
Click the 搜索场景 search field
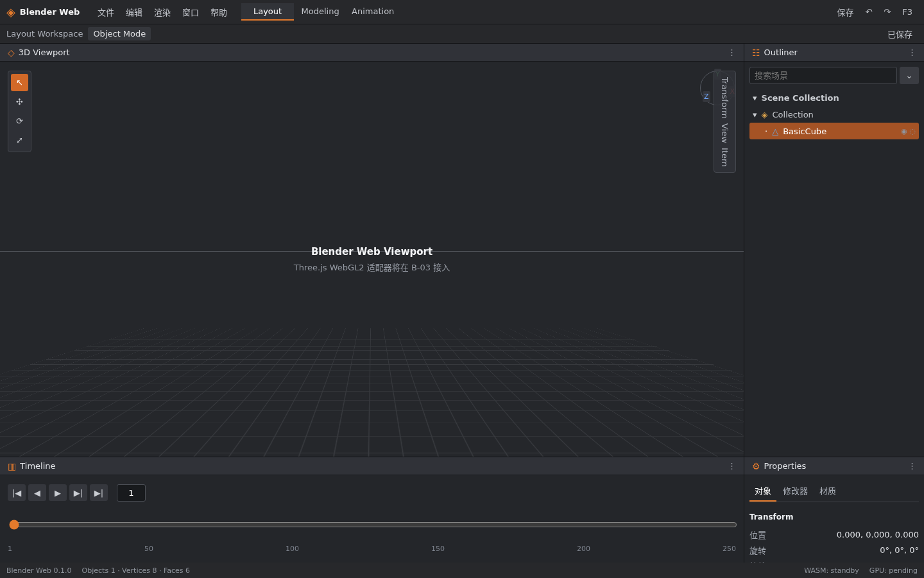pyautogui.click(x=823, y=76)
